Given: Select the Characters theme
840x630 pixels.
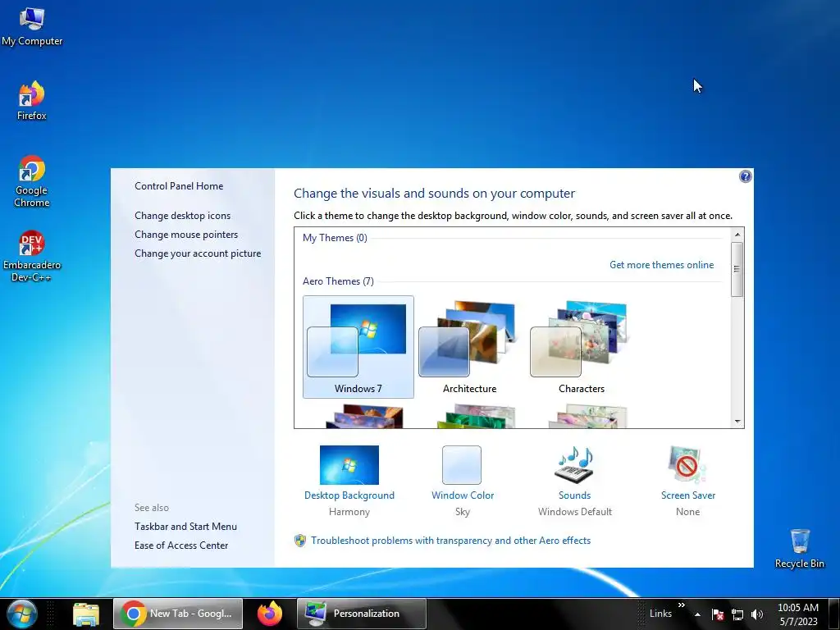Looking at the screenshot, I should tap(582, 347).
